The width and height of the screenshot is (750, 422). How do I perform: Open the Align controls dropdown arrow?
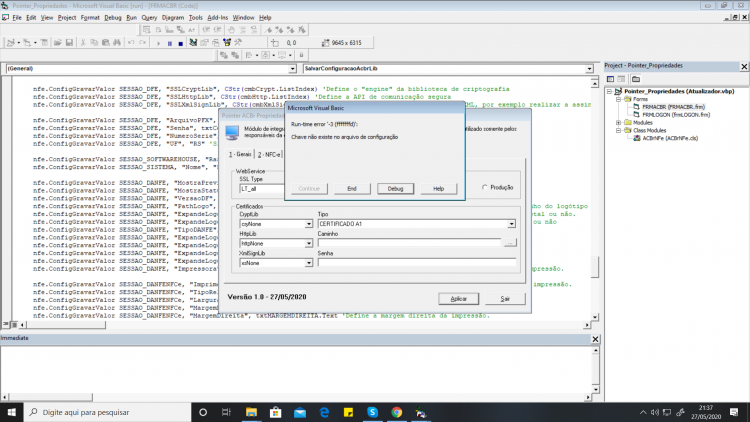257,55
